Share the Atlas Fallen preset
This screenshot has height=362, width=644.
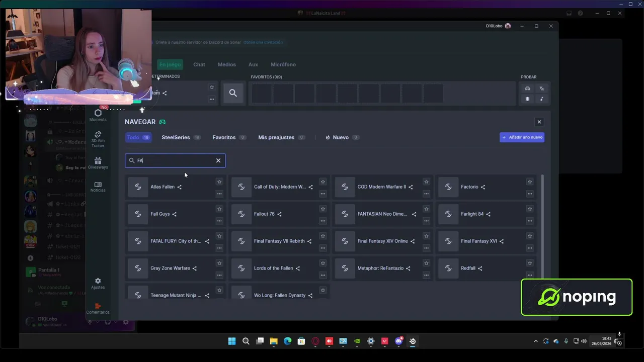(x=179, y=187)
